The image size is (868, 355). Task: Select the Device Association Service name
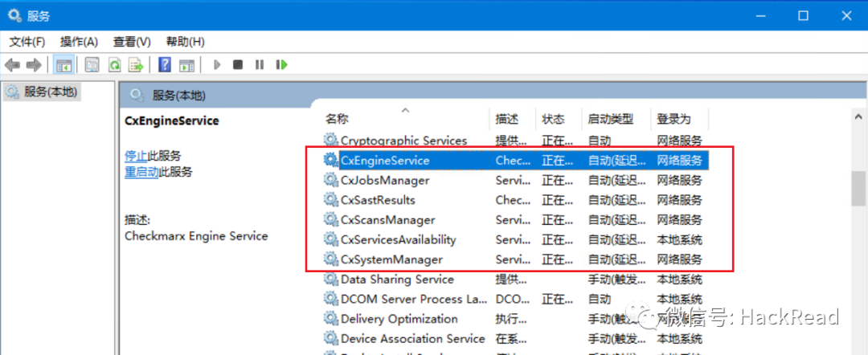click(412, 339)
